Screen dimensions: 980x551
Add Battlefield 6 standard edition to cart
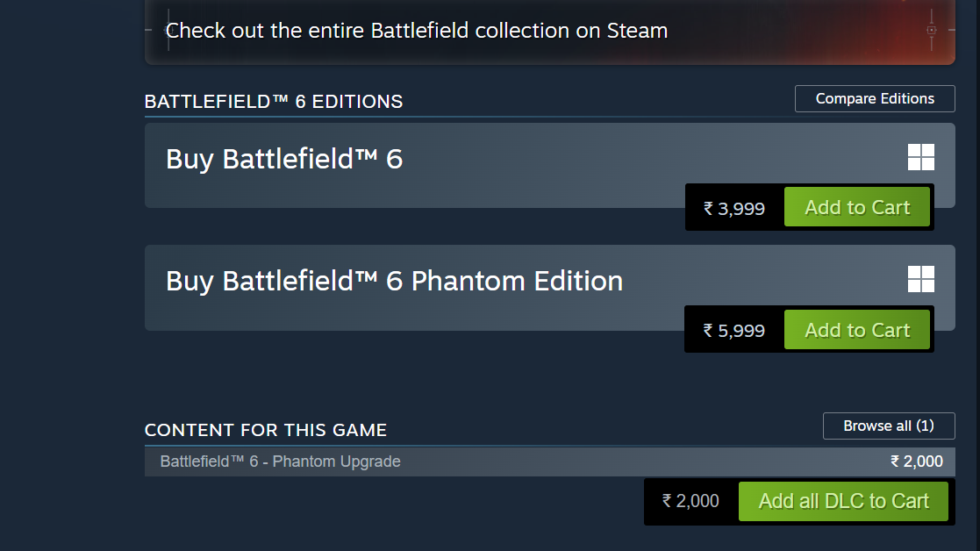point(856,208)
